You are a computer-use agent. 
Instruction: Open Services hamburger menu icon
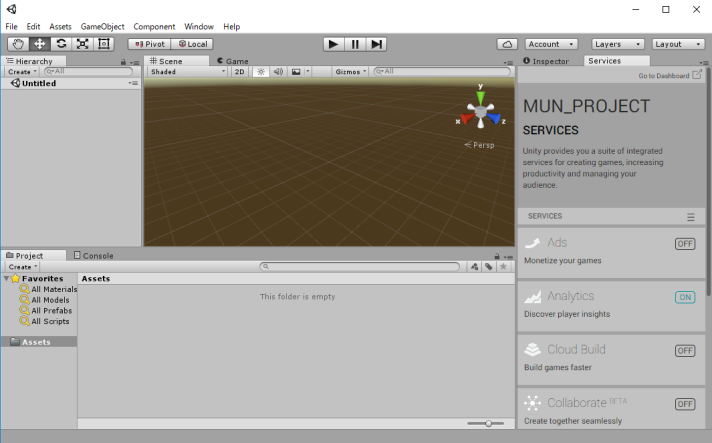point(691,217)
